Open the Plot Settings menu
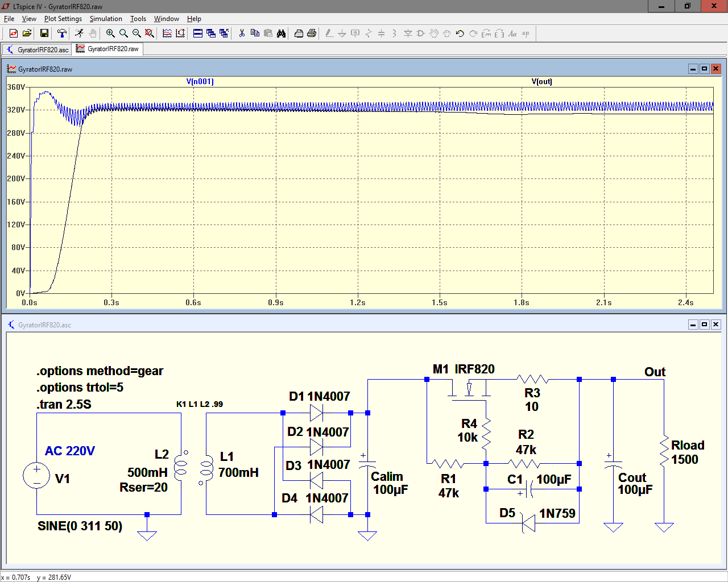The image size is (728, 582). (x=63, y=19)
